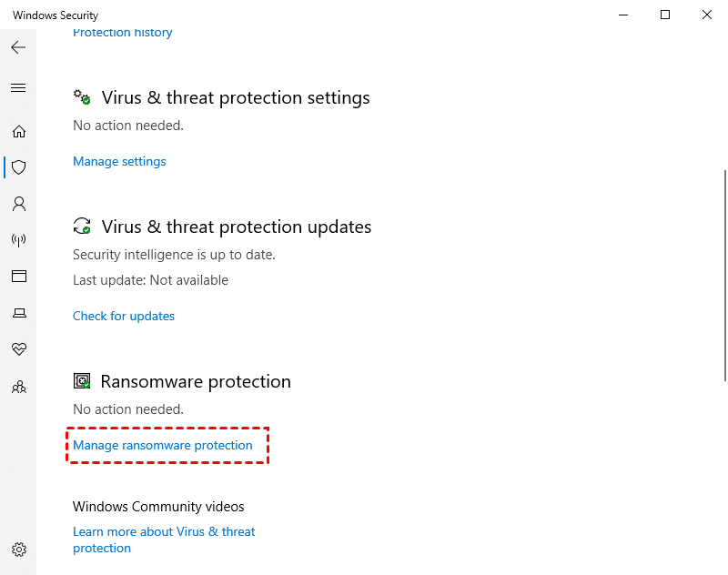
Task: Open Firewall & network protection
Action: pos(18,240)
